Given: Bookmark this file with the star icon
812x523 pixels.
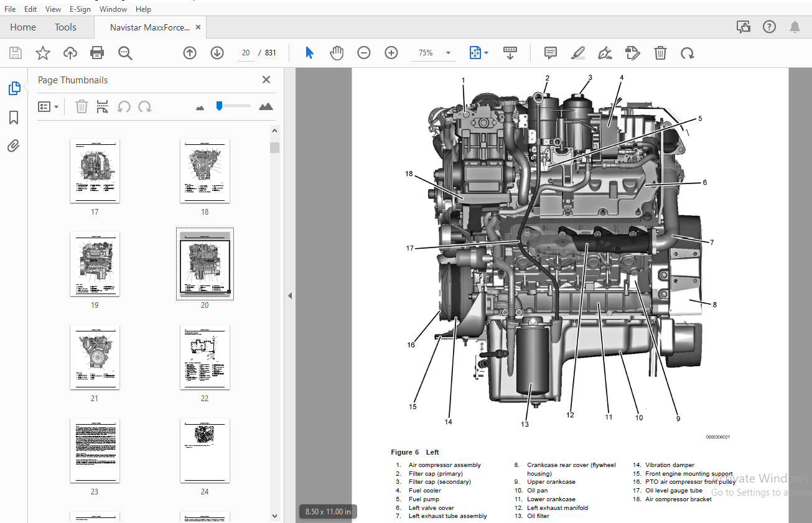Looking at the screenshot, I should pos(43,53).
